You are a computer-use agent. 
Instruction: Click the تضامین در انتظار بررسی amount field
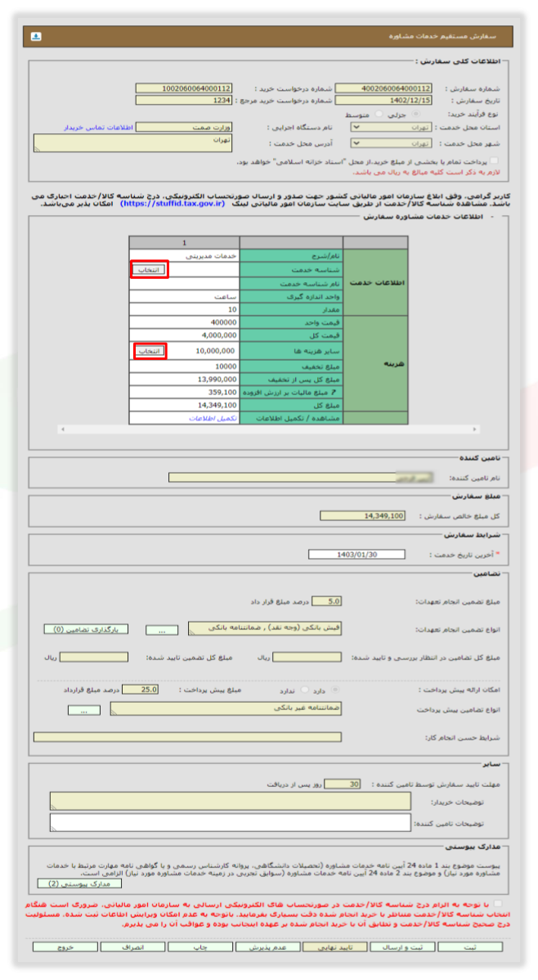click(x=307, y=658)
